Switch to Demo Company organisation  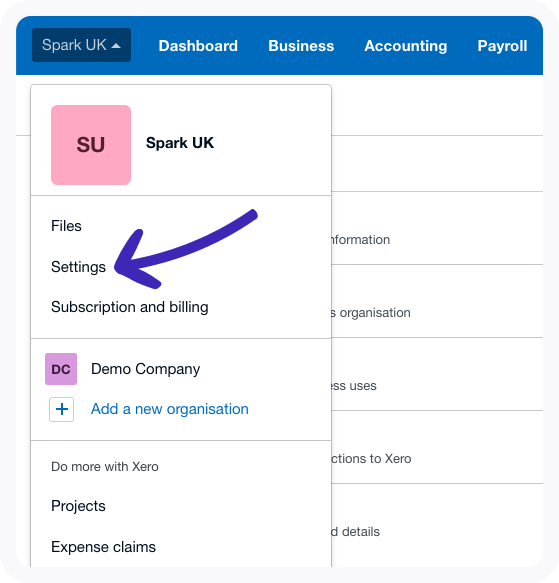pos(145,369)
